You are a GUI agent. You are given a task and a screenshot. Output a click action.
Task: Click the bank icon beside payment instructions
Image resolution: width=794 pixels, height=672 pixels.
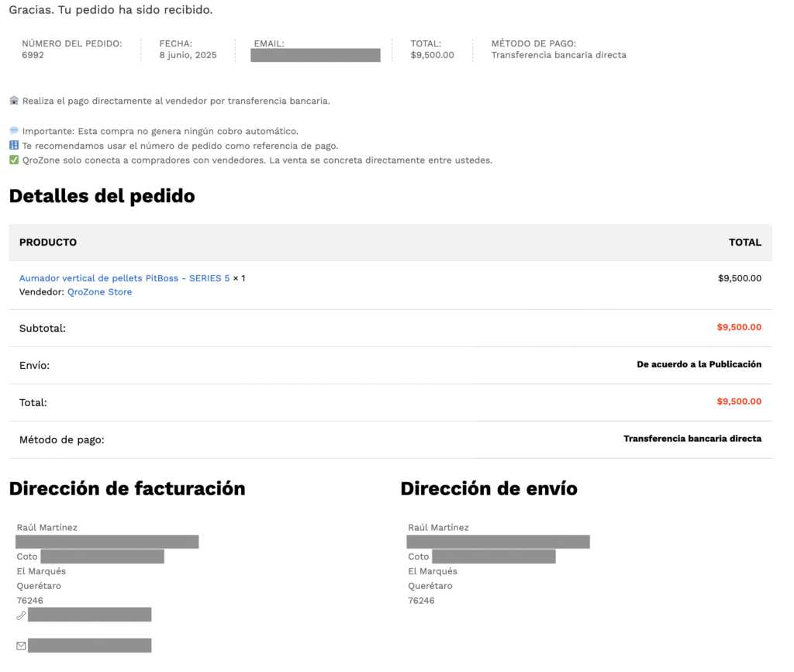point(14,101)
